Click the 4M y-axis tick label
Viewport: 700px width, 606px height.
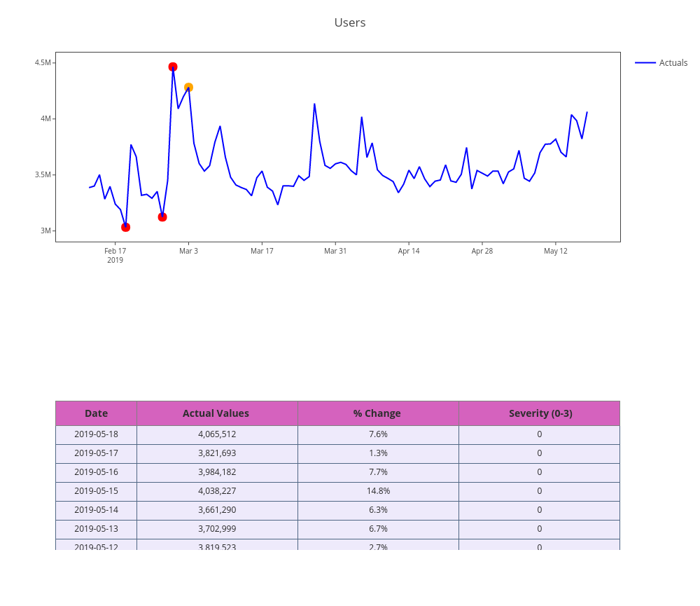click(45, 118)
